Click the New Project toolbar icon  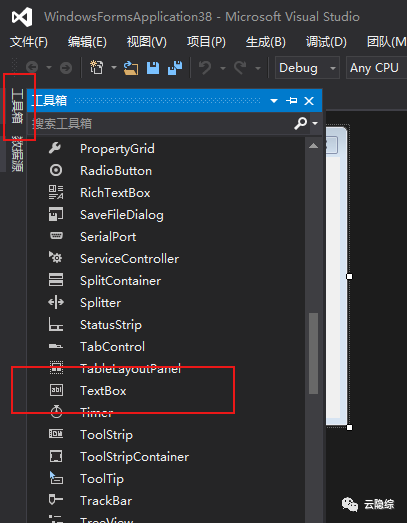pyautogui.click(x=97, y=67)
